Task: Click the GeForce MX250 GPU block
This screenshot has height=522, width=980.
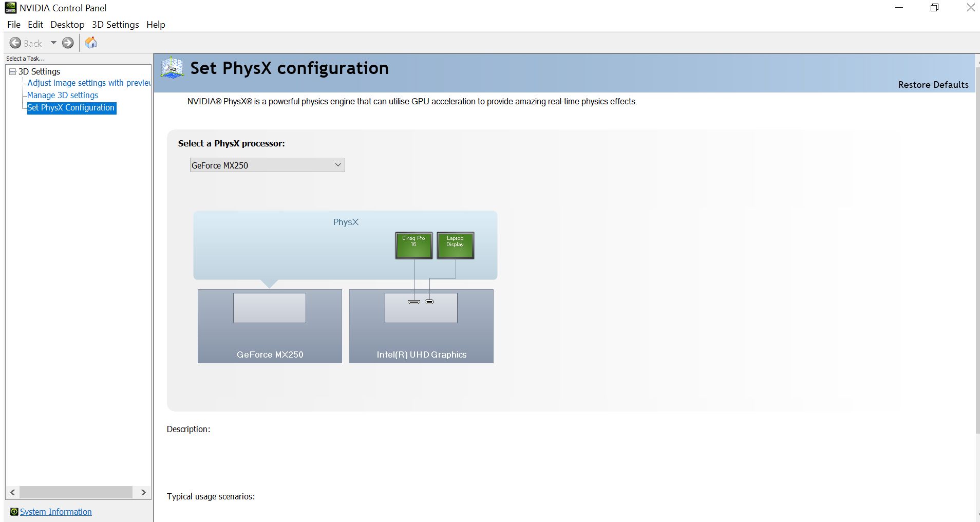Action: 270,326
